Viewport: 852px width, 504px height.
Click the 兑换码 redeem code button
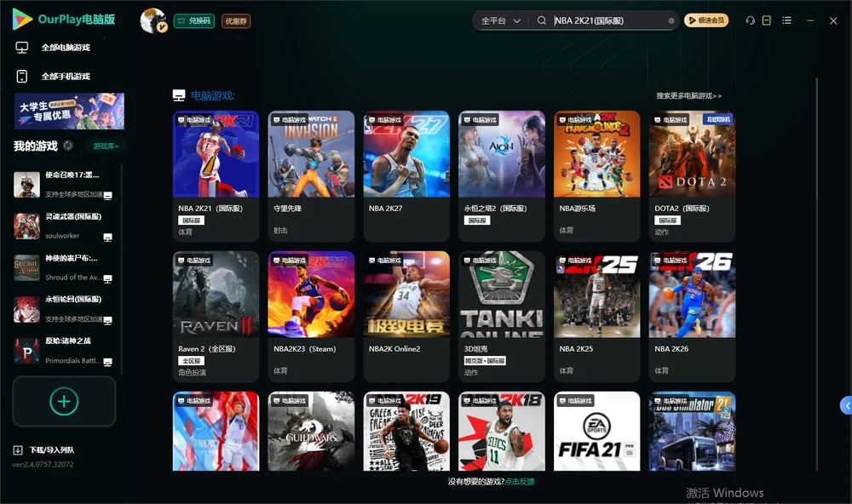pyautogui.click(x=194, y=21)
